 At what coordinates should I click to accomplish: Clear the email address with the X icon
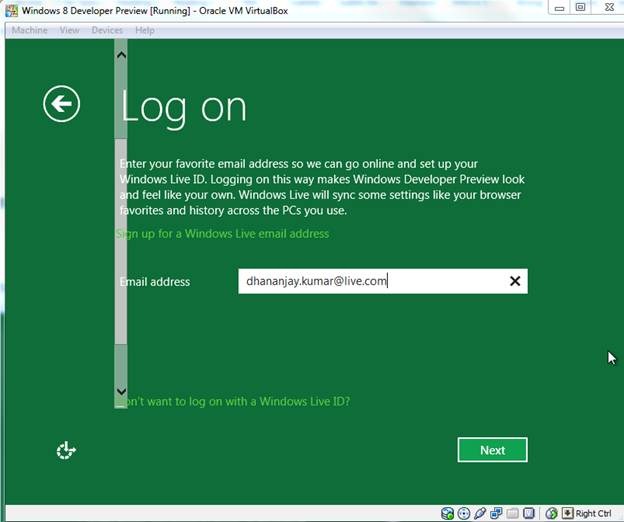[x=515, y=281]
